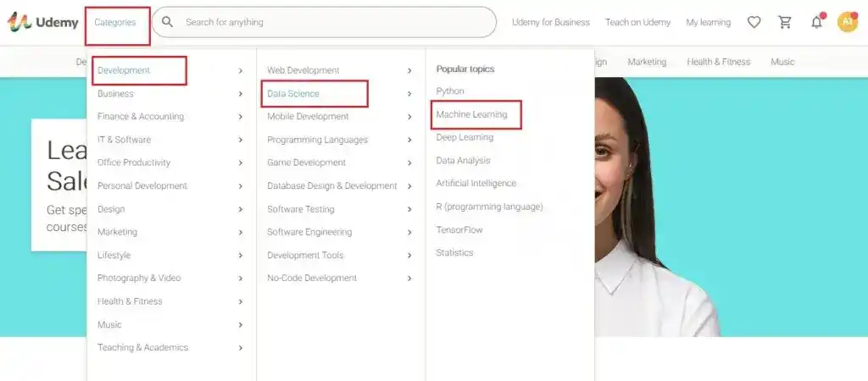Choose Data Science subcategory

point(293,94)
